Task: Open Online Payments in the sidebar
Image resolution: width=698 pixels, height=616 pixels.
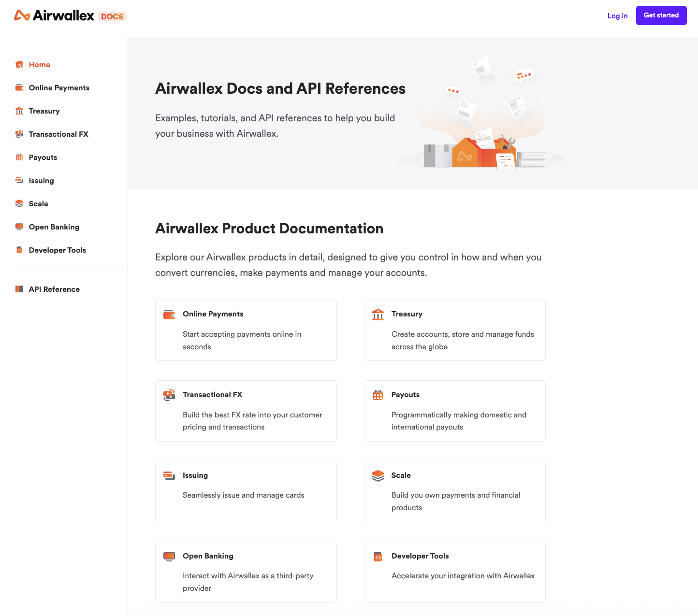Action: click(x=59, y=88)
